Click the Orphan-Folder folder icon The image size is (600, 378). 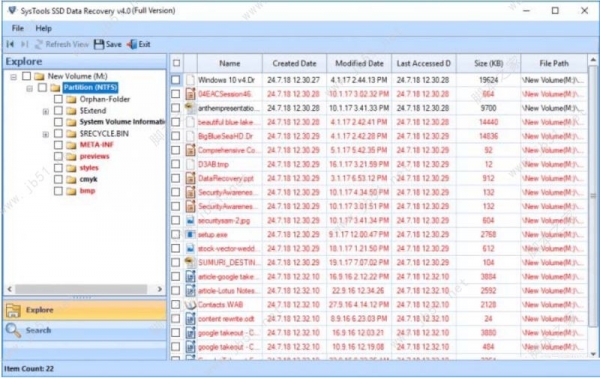[71, 99]
